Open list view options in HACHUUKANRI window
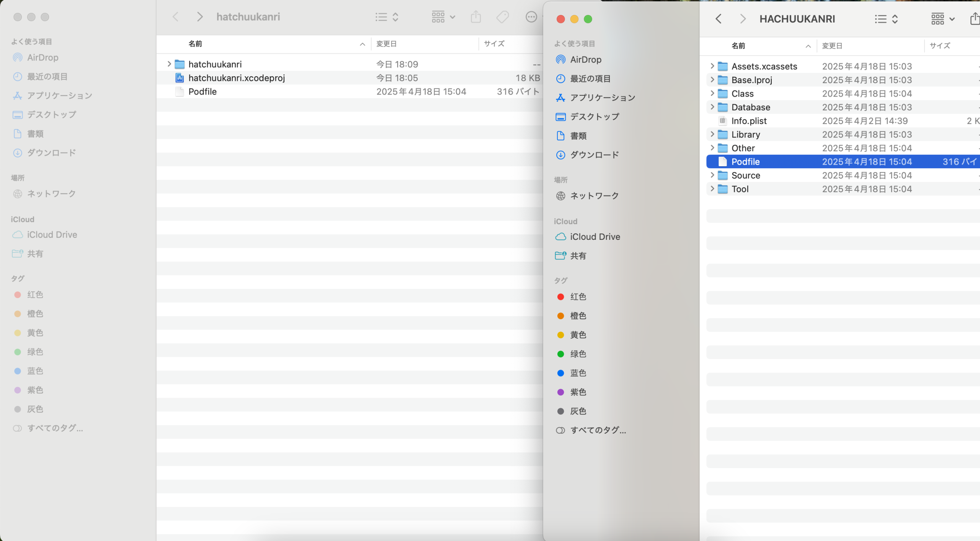The height and width of the screenshot is (541, 980). (x=886, y=19)
